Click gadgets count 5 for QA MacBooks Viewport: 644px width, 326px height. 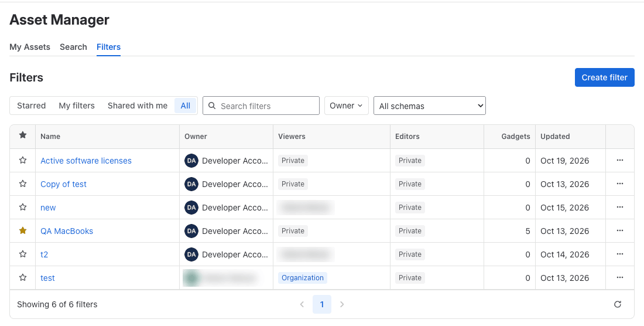pyautogui.click(x=527, y=231)
